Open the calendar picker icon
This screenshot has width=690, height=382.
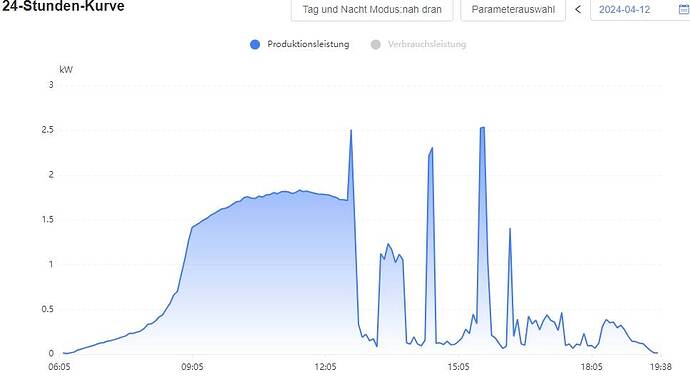(x=683, y=10)
